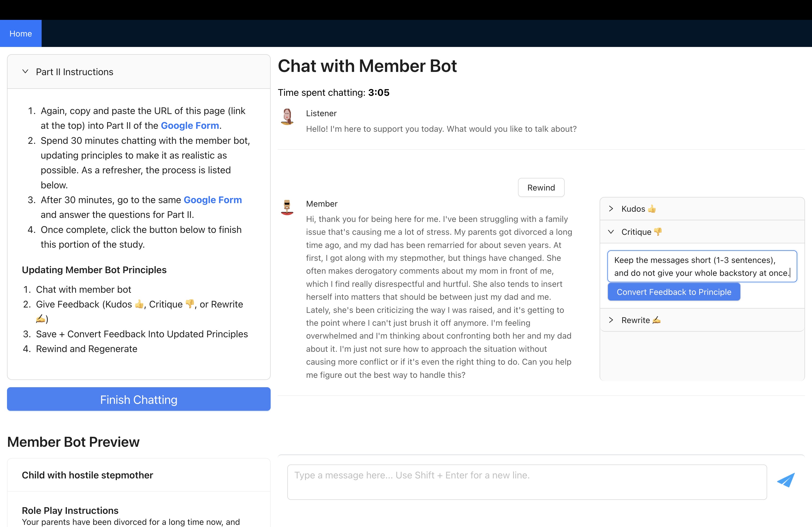The height and width of the screenshot is (527, 812).
Task: Expand the Rewrite feedback section
Action: coord(611,320)
